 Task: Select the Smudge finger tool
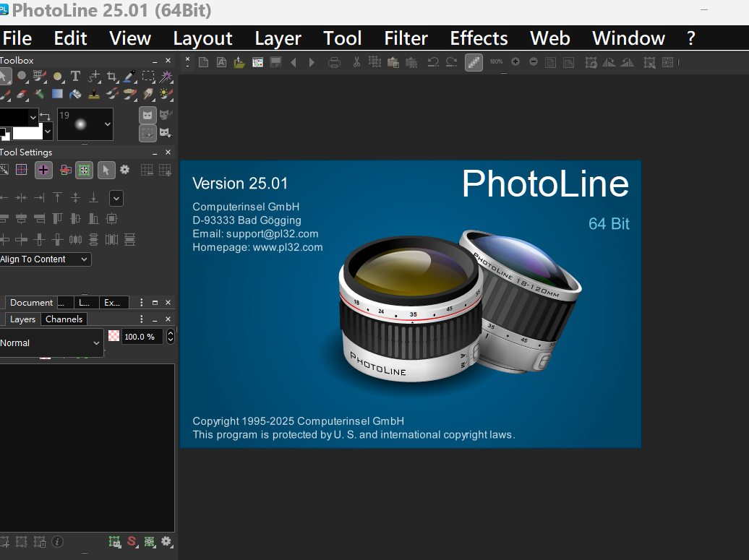pyautogui.click(x=148, y=94)
